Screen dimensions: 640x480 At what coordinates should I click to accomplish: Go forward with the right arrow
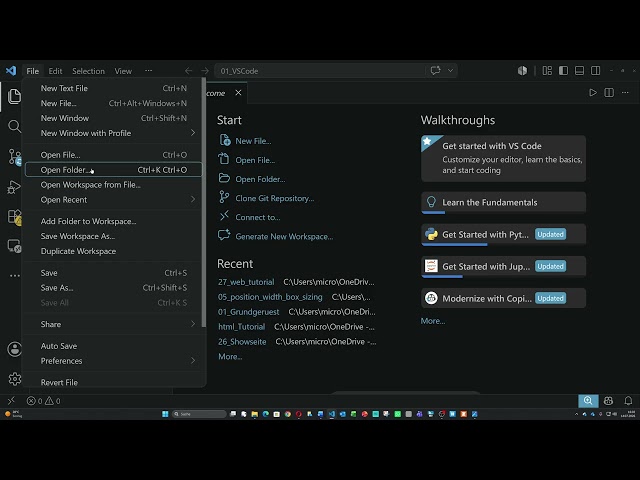tap(205, 71)
